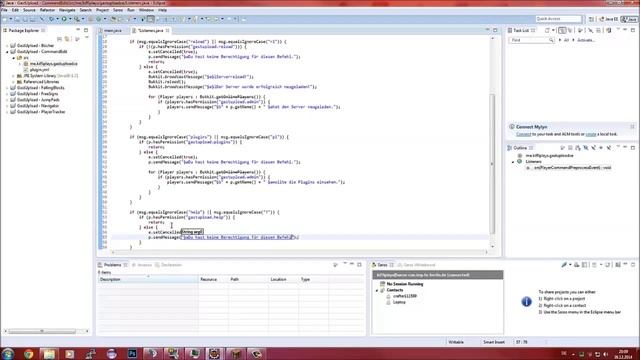This screenshot has width=640, height=360.
Task: Open the Run button dropdown arrow
Action: coord(69,19)
